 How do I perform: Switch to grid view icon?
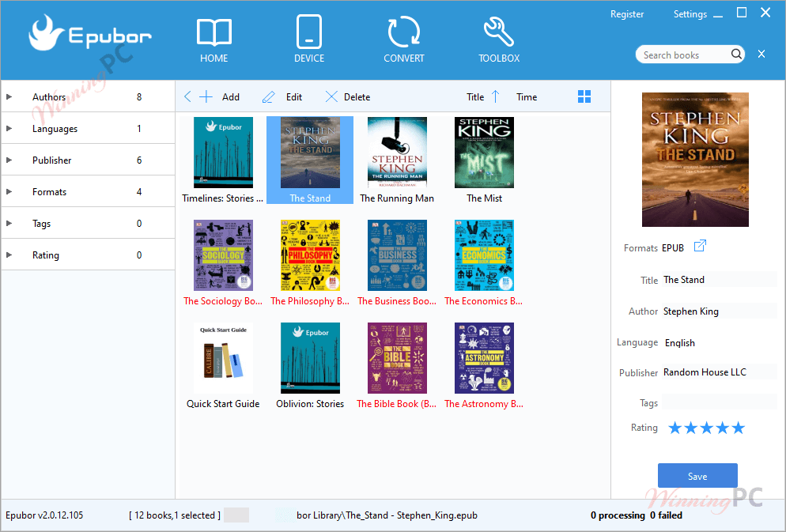(x=584, y=96)
